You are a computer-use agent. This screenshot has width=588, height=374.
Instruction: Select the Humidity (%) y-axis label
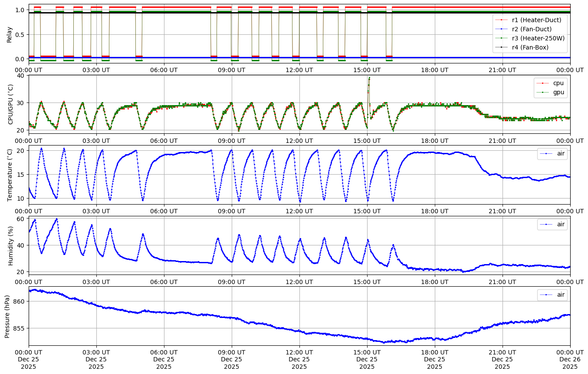10,245
